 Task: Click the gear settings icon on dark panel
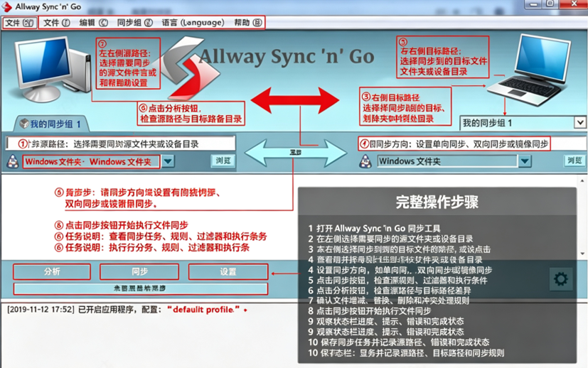point(560,279)
